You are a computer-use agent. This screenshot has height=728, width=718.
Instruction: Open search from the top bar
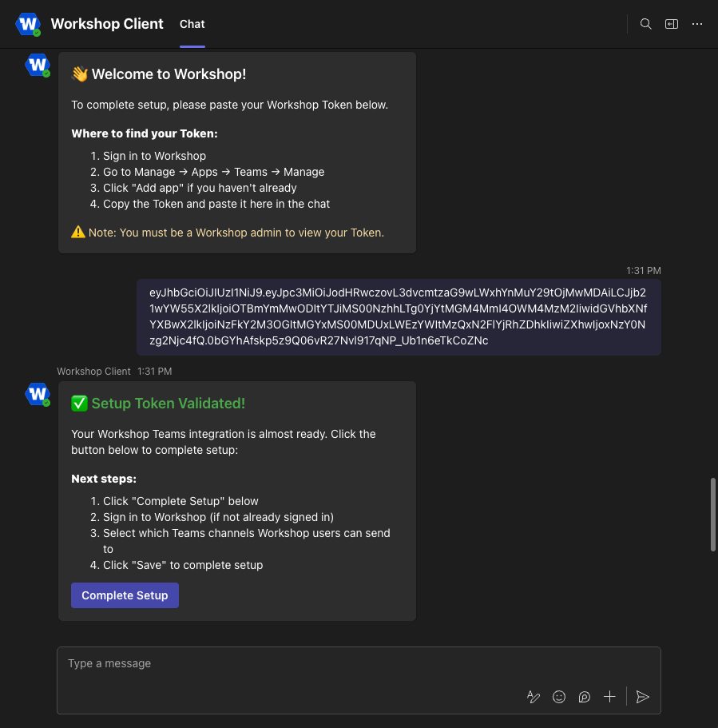pyautogui.click(x=645, y=24)
